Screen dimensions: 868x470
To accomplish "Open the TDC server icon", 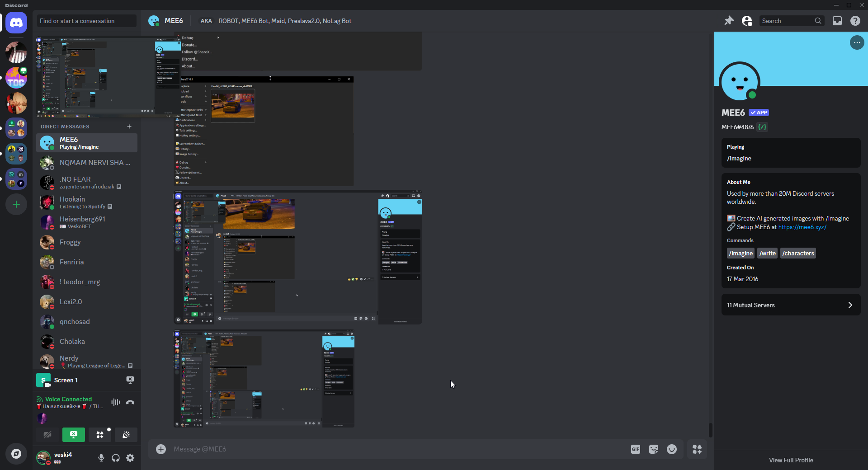I will 16,78.
